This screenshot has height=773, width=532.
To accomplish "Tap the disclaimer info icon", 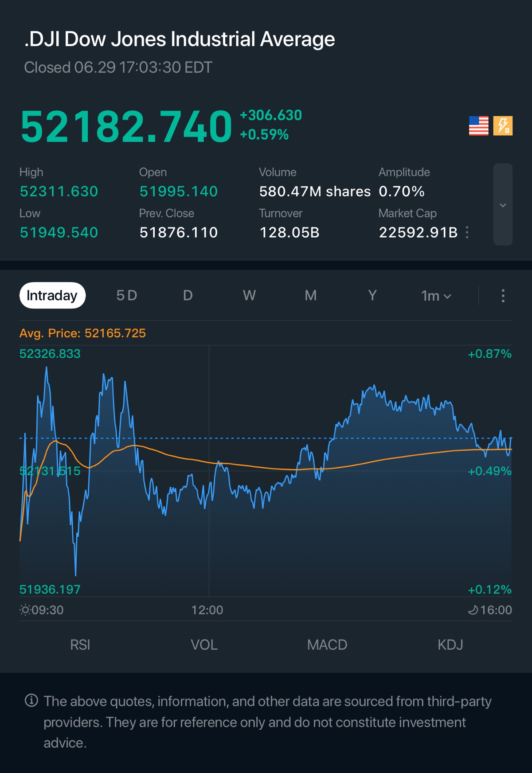I will pos(31,701).
